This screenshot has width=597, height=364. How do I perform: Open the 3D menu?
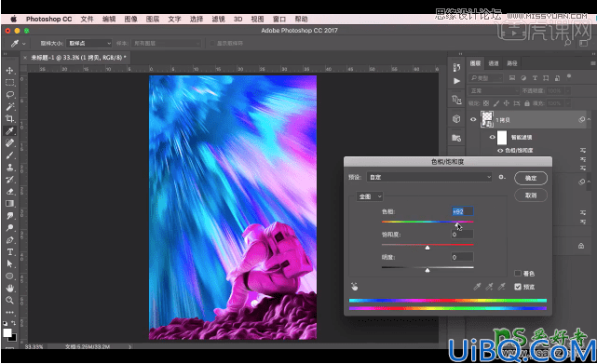click(x=238, y=19)
